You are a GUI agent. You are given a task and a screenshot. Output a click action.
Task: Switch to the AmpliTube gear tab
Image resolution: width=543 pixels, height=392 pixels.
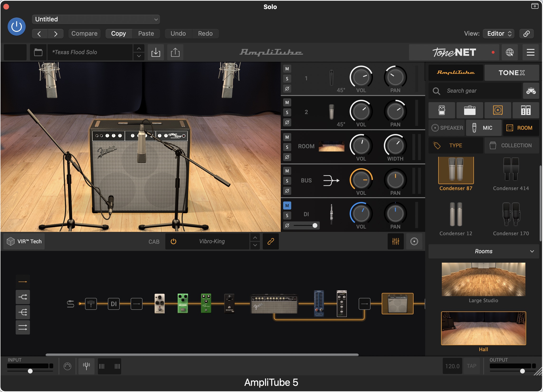click(456, 73)
